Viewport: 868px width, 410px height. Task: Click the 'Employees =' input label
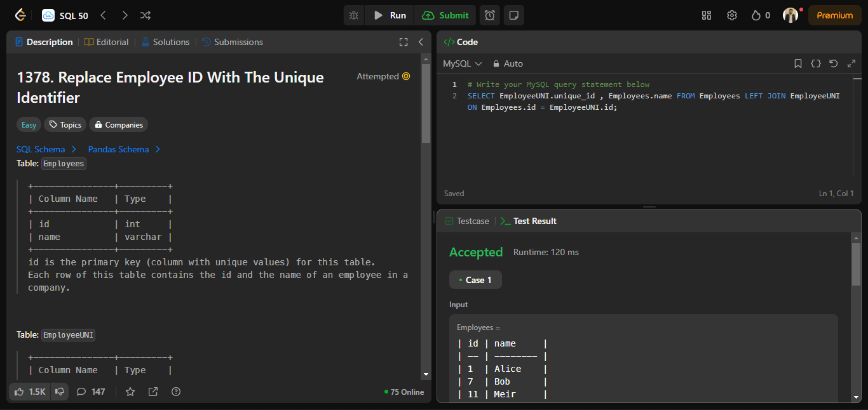point(478,327)
